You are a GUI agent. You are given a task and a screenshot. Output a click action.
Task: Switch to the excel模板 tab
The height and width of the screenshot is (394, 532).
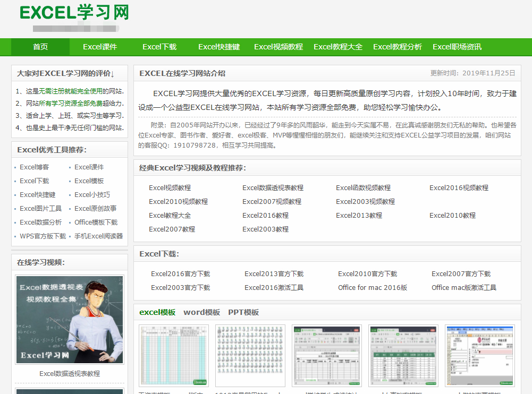point(157,312)
